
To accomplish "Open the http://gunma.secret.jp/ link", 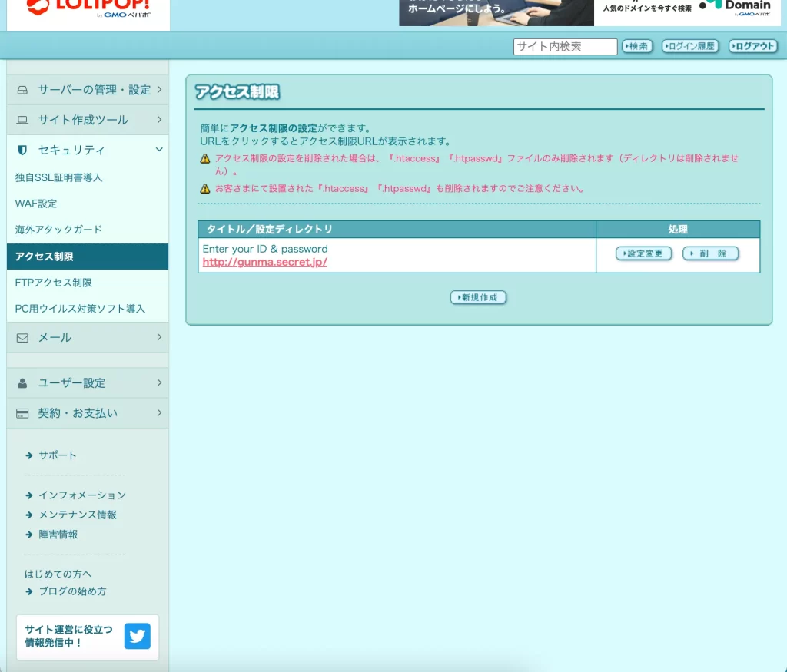I will pos(265,262).
